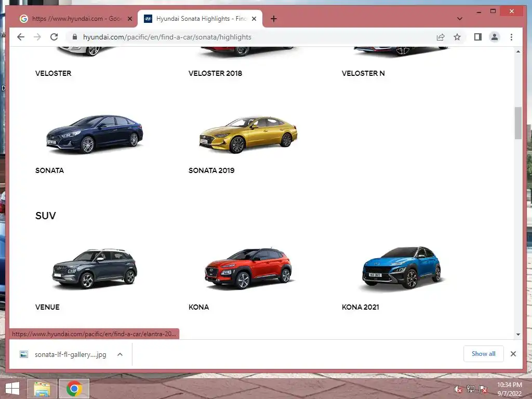Close the Google search tab

click(129, 19)
